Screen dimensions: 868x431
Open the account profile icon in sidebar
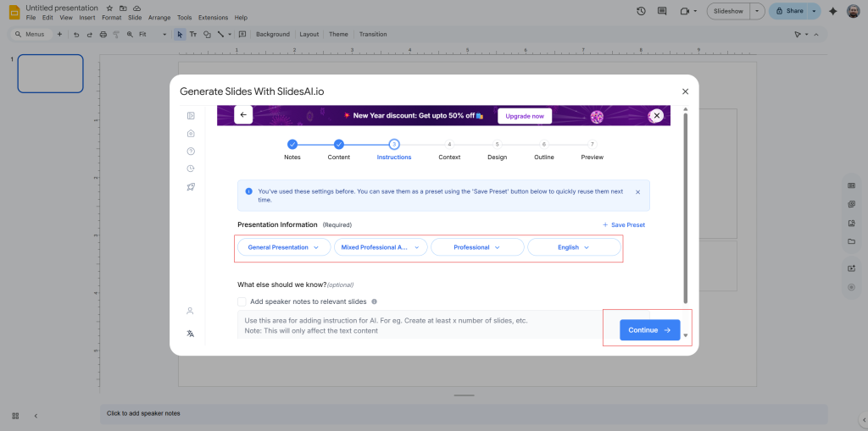[191, 311]
